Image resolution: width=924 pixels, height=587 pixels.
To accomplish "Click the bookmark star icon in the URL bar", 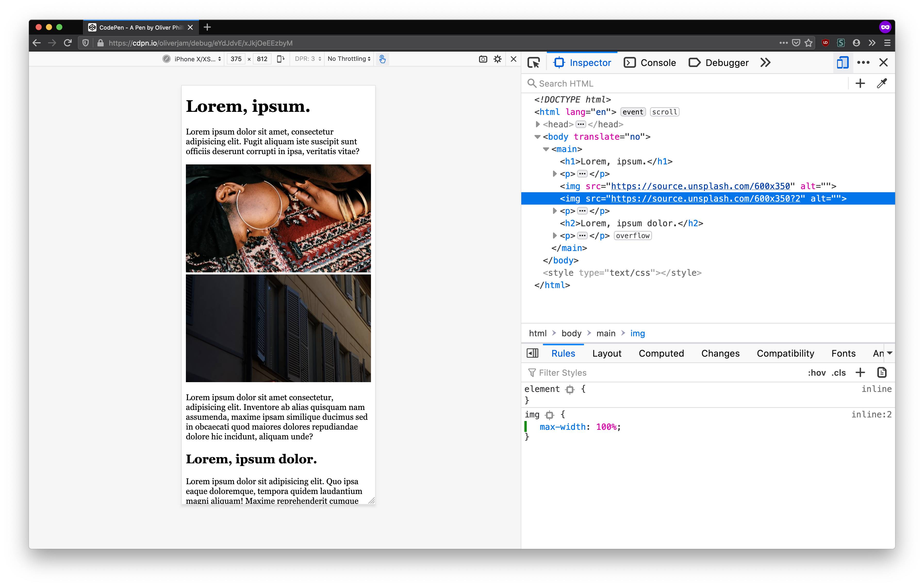I will point(808,43).
